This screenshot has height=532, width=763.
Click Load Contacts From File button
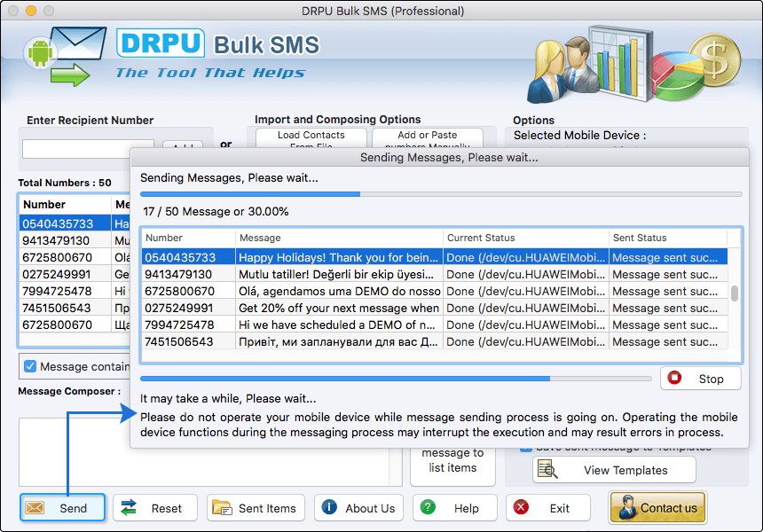click(311, 138)
